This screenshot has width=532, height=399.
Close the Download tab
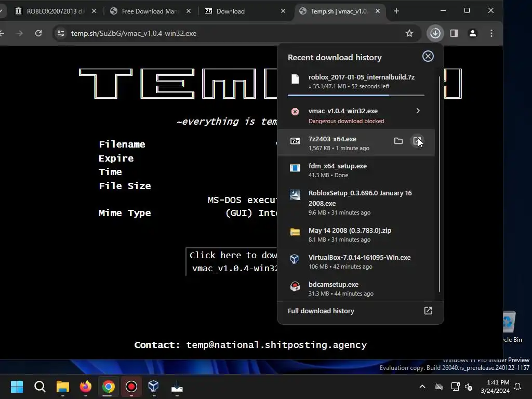click(x=283, y=11)
